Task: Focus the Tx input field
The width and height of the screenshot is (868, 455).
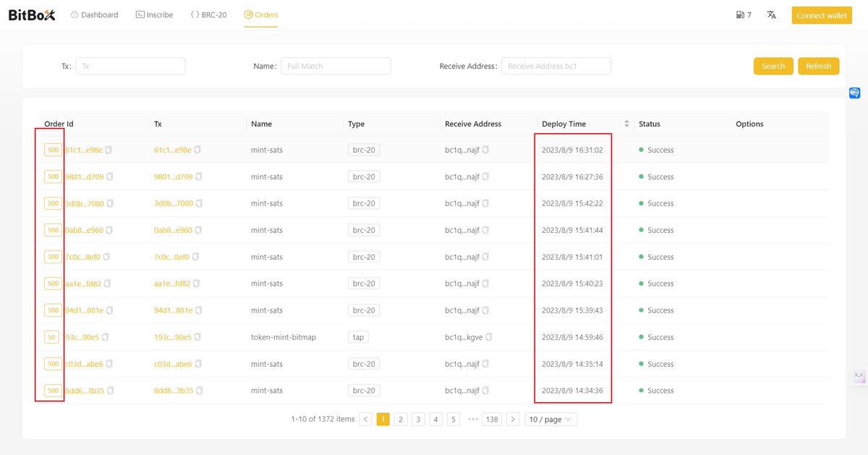Action: [x=130, y=66]
